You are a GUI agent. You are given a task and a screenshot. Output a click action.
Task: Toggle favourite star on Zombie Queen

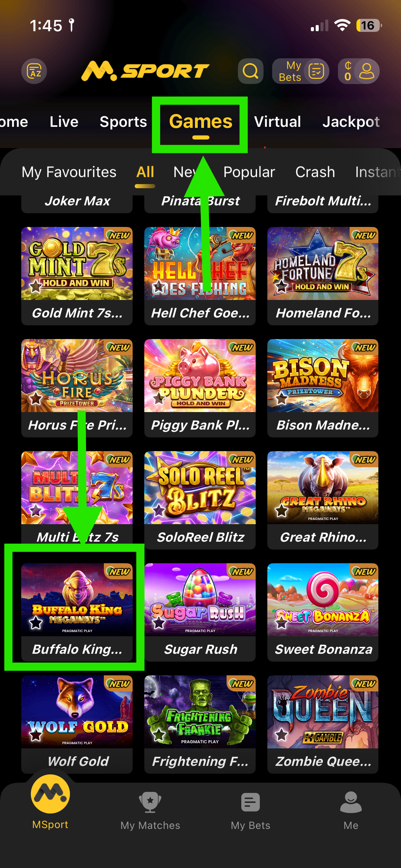[x=282, y=734]
